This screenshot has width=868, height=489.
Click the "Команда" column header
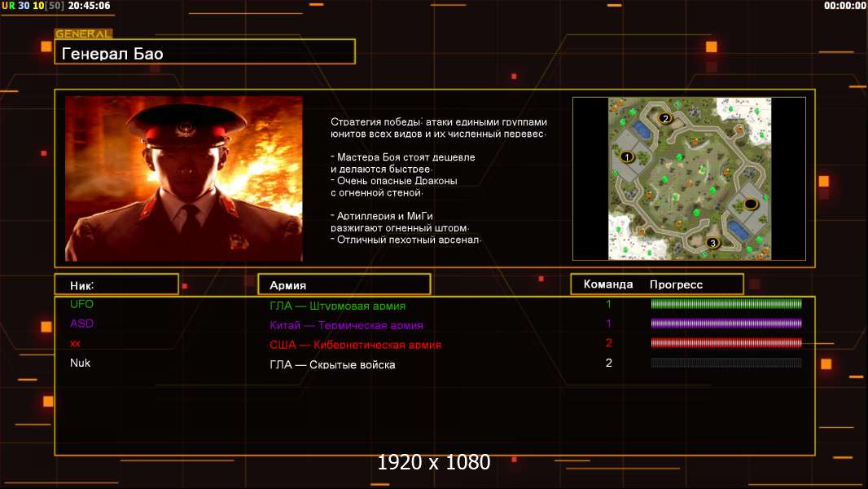607,284
